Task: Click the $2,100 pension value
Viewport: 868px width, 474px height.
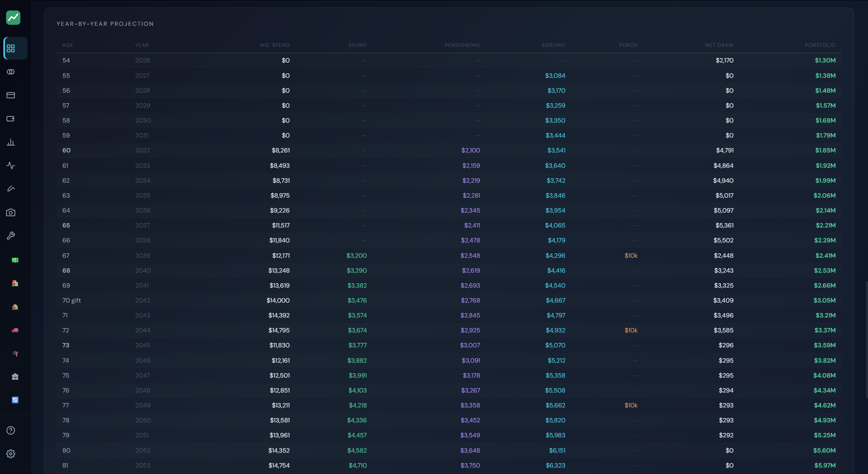Action: 471,150
